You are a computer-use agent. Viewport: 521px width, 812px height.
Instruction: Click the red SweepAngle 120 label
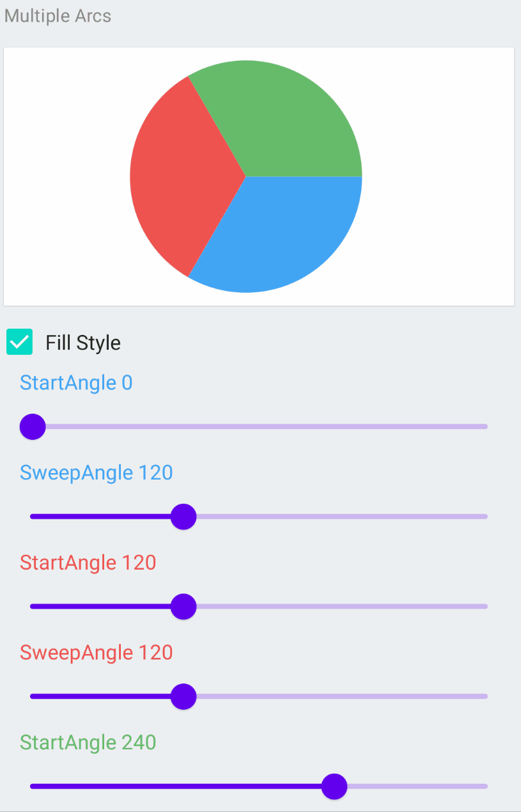[x=97, y=653]
